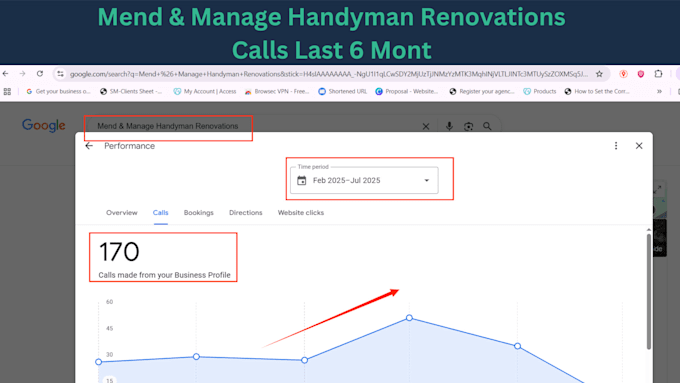Click the '170' calls count
This screenshot has width=680, height=383.
click(119, 252)
